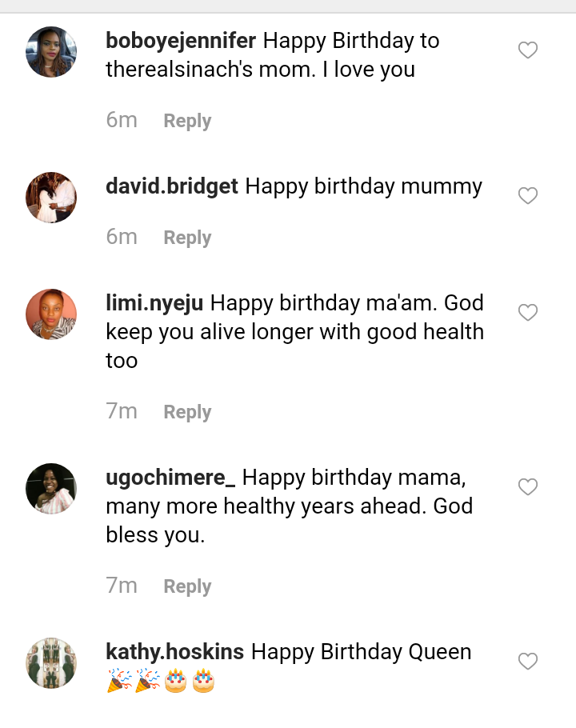The image size is (576, 728).
Task: Like kathy.hoskins' Happy Birthday Queen comment
Action: click(528, 662)
